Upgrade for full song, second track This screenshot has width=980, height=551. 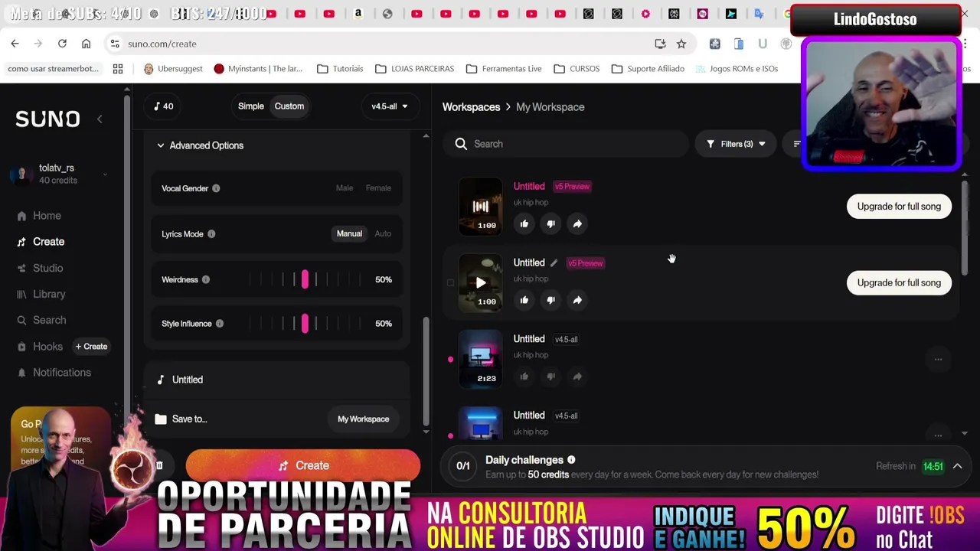pyautogui.click(x=899, y=283)
